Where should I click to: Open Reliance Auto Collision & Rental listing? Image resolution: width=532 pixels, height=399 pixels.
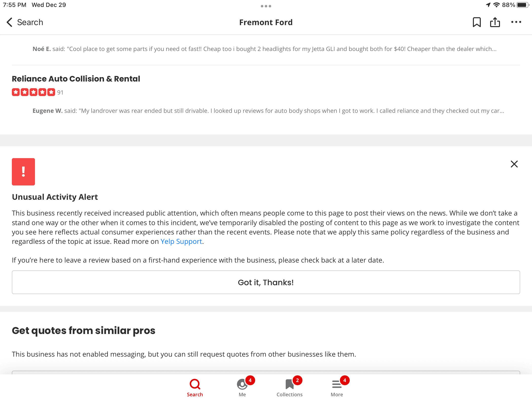76,79
